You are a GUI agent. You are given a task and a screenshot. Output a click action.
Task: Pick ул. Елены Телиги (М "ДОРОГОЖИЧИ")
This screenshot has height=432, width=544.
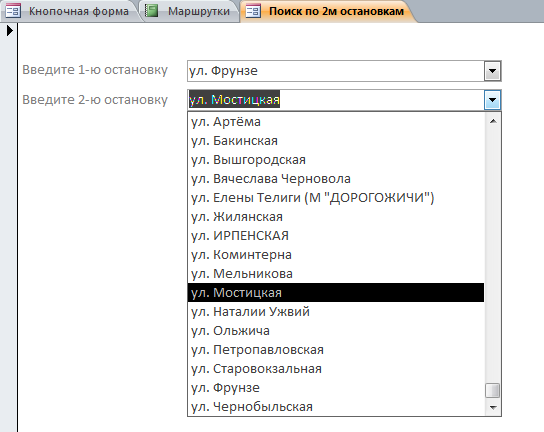coord(335,198)
